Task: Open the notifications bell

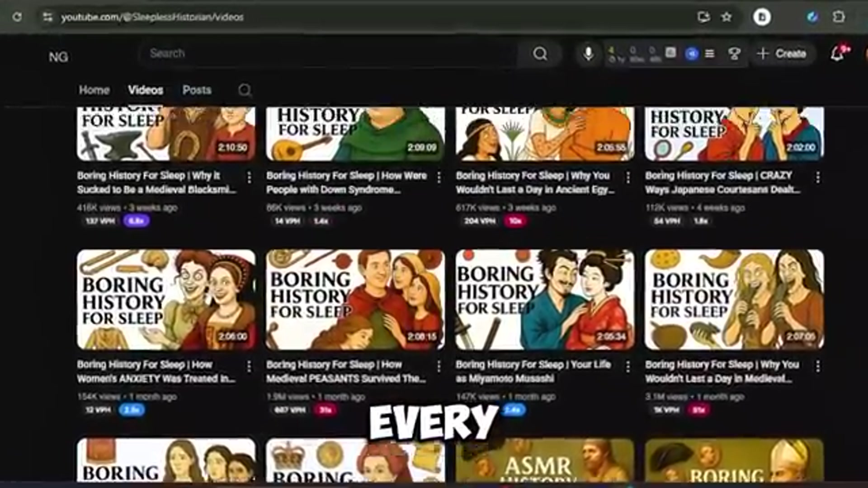Action: [838, 54]
